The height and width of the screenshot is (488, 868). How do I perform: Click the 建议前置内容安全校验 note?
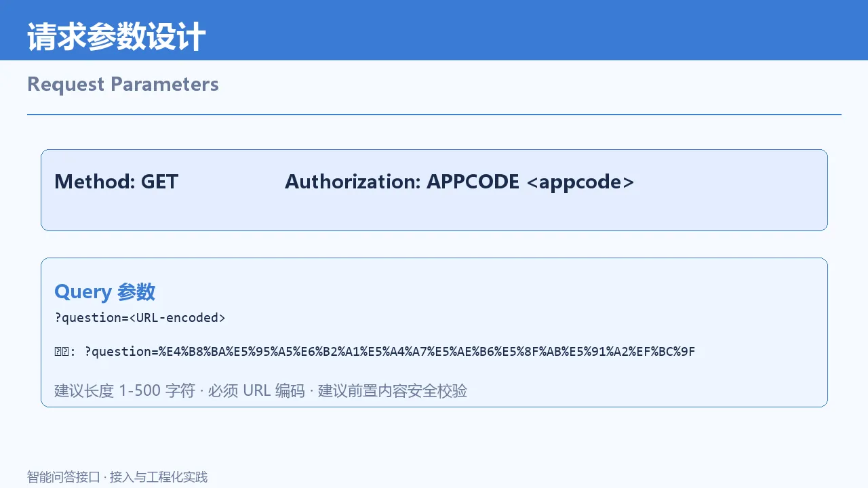pyautogui.click(x=393, y=390)
